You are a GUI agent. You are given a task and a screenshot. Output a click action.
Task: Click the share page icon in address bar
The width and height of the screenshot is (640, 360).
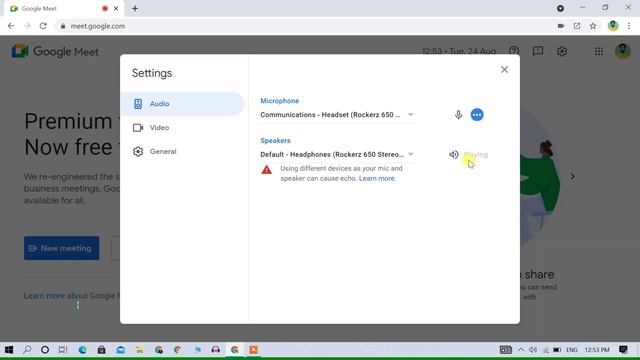577,26
